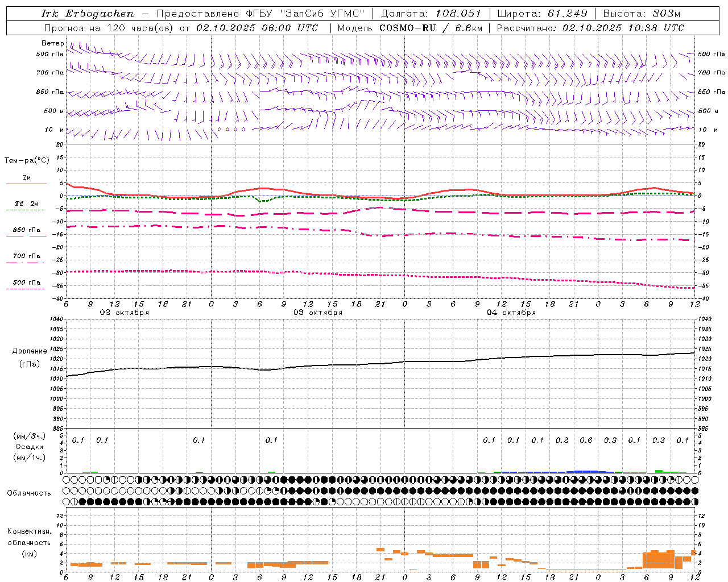Image resolution: width=728 pixels, height=582 pixels.
Task: Click the solid red 2м legend line
Action: click(26, 184)
